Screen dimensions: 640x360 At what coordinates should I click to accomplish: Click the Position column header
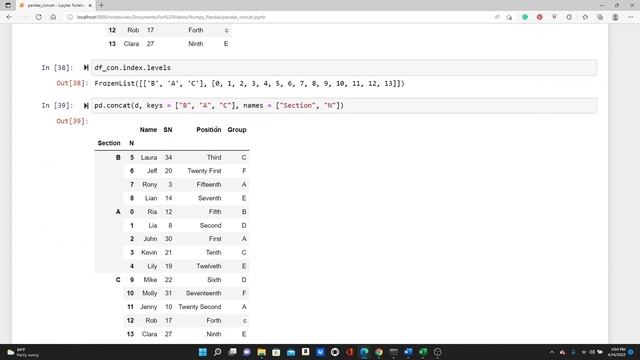[x=209, y=130]
